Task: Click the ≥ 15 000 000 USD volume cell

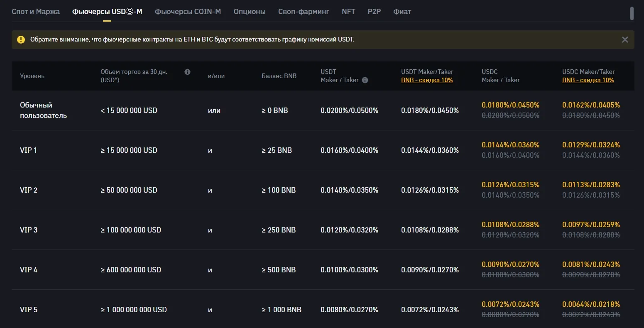Action: (129, 150)
